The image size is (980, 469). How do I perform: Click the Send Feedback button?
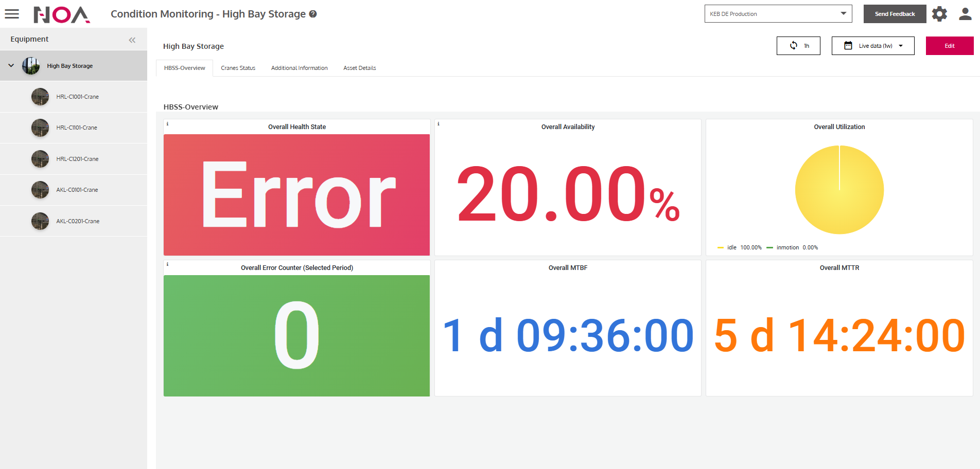coord(895,14)
